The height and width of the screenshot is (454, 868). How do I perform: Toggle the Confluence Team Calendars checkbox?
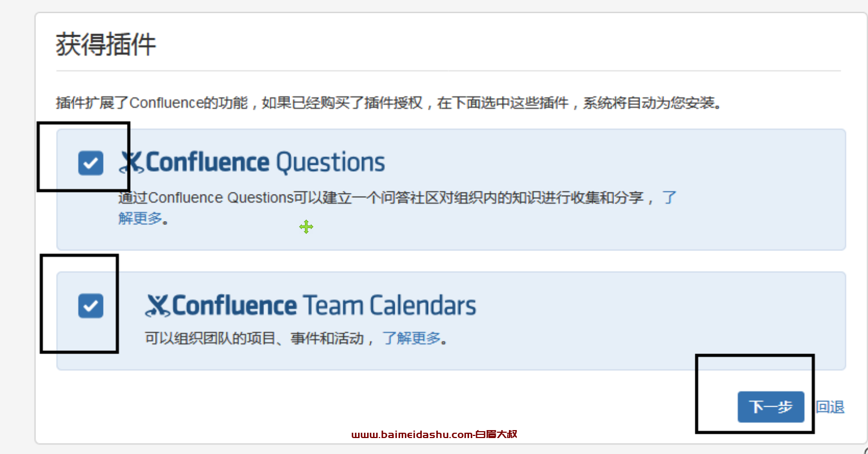click(91, 306)
